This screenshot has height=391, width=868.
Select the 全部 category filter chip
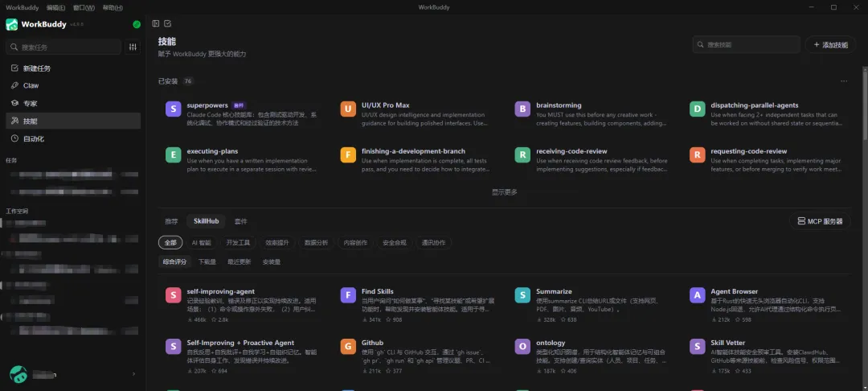tap(170, 243)
